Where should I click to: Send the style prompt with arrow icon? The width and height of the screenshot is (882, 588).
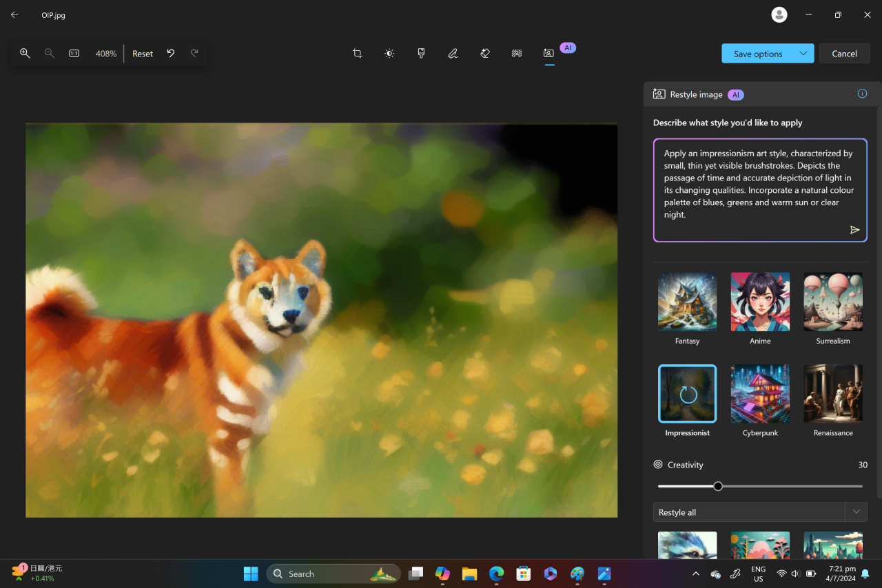(854, 230)
